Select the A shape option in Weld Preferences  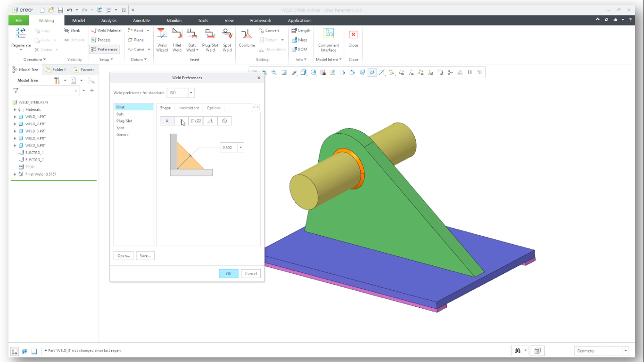(167, 121)
